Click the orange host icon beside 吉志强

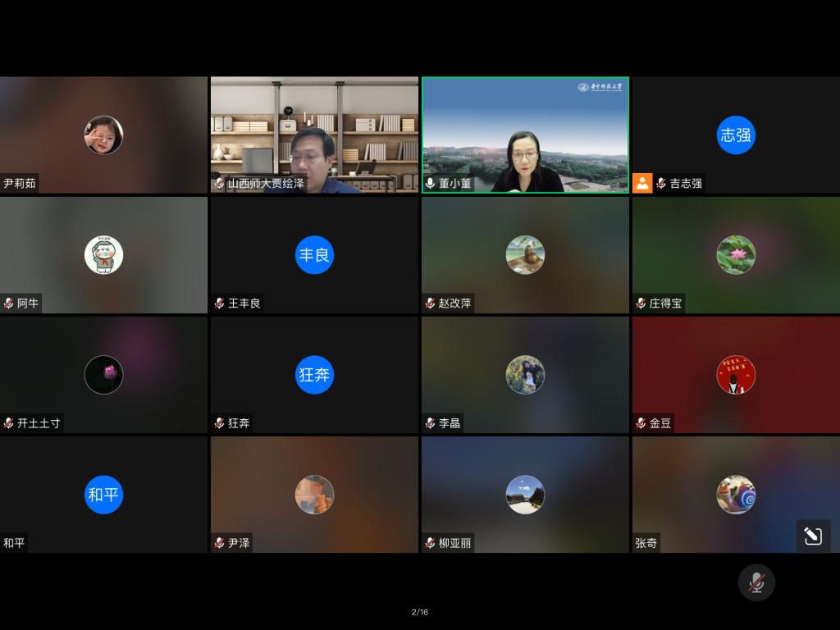point(642,183)
